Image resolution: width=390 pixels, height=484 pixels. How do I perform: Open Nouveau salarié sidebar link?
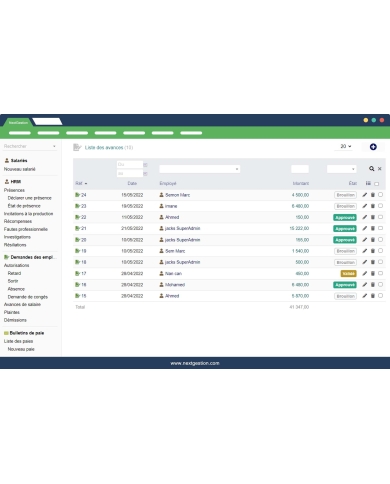point(19,169)
